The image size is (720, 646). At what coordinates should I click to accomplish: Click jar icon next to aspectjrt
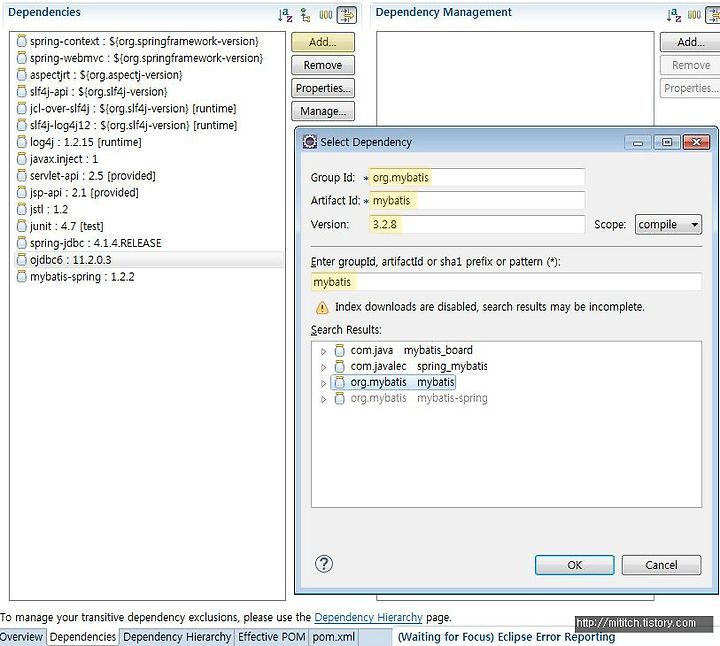(x=21, y=74)
